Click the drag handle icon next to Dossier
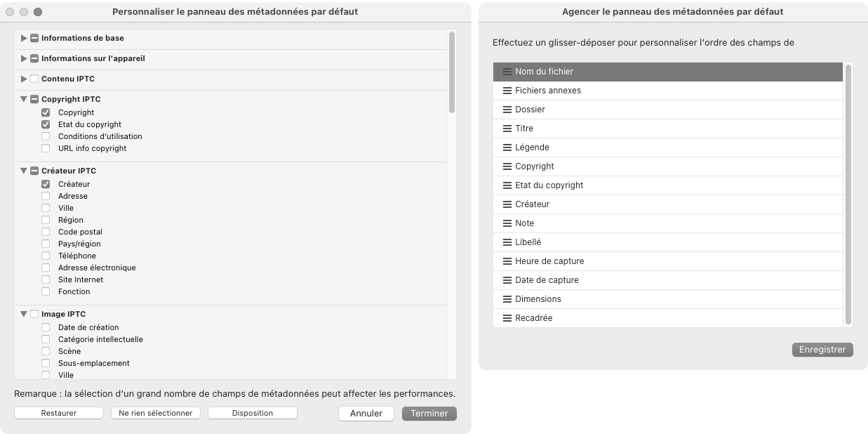Image resolution: width=868 pixels, height=434 pixels. tap(507, 110)
